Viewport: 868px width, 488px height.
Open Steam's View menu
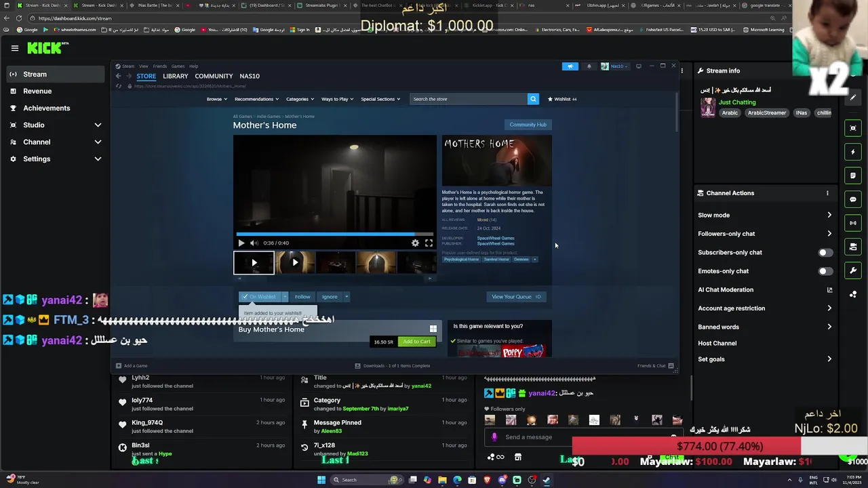click(144, 66)
